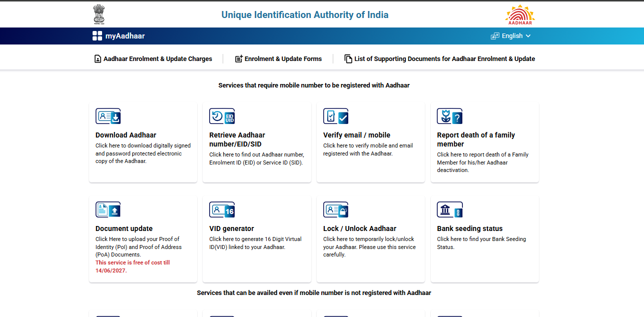Screen dimensions: 644x317
Task: Click the Bank seeding status bank icon
Action: tap(449, 209)
